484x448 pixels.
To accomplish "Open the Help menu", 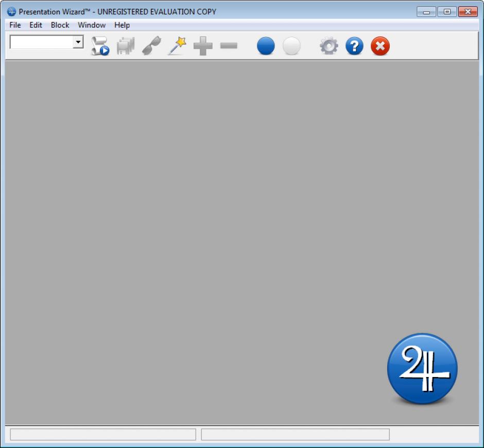I will pyautogui.click(x=122, y=25).
